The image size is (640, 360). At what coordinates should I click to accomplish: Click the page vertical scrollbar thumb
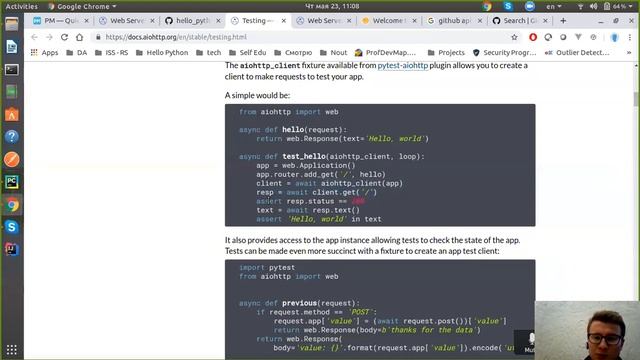coord(636,99)
